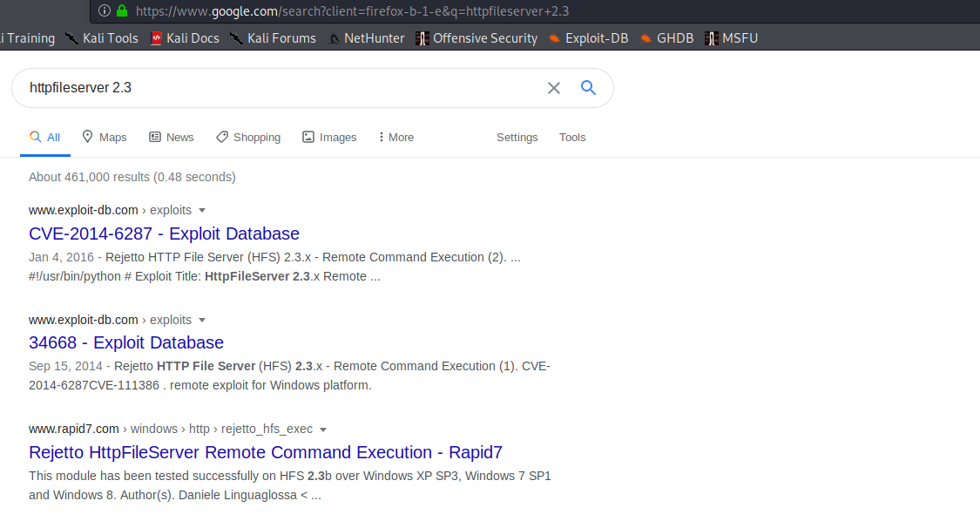Open the Kali Docs bookmark
980x528 pixels.
(x=184, y=38)
